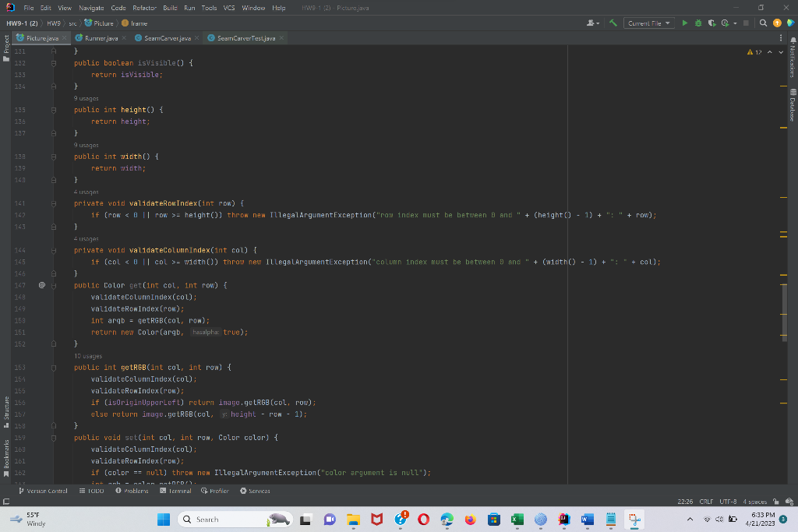The width and height of the screenshot is (798, 532).
Task: Collapse the getRGB method fold at line 153
Action: coord(54,367)
